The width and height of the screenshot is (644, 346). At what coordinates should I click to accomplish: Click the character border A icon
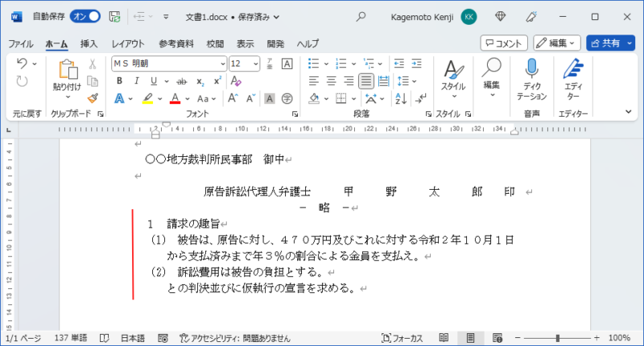coord(287,64)
